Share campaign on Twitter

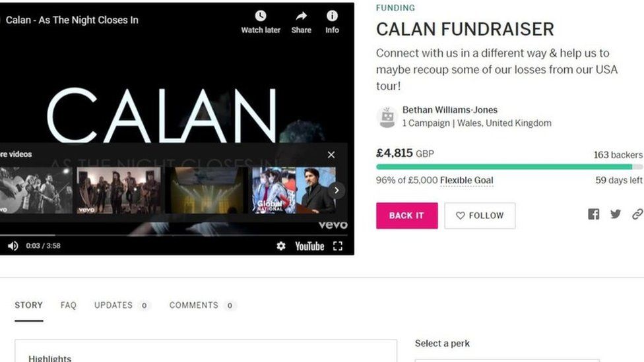615,214
